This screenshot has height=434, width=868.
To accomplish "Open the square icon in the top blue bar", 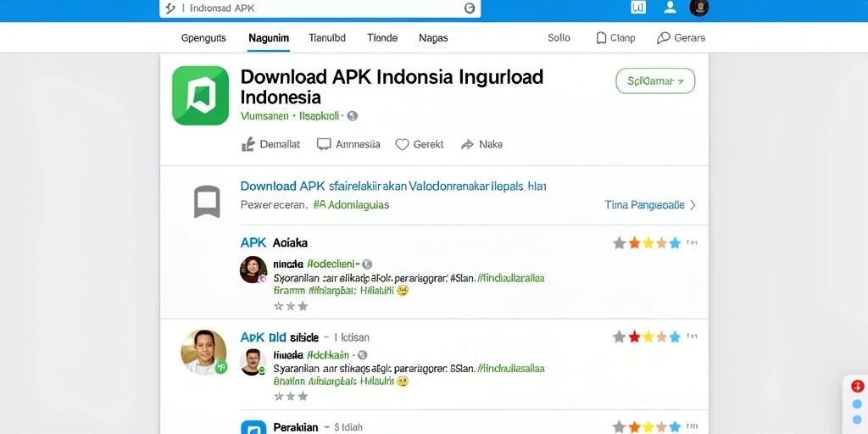I will click(x=638, y=8).
